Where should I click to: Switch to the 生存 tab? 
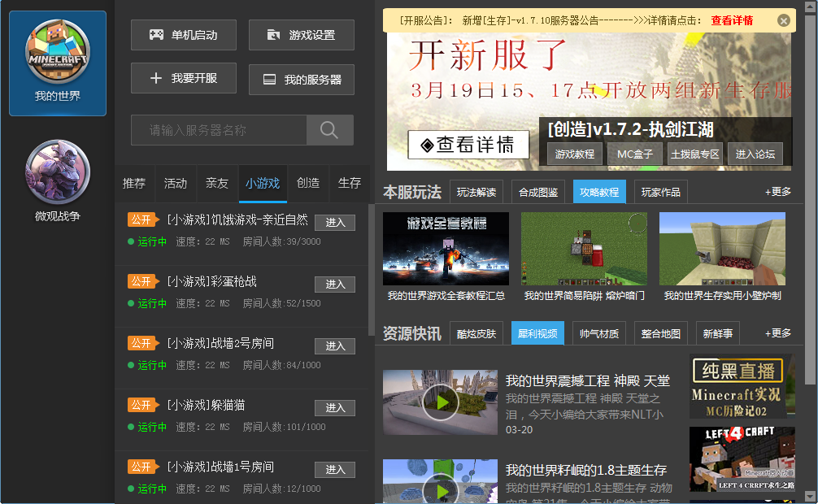[x=350, y=184]
